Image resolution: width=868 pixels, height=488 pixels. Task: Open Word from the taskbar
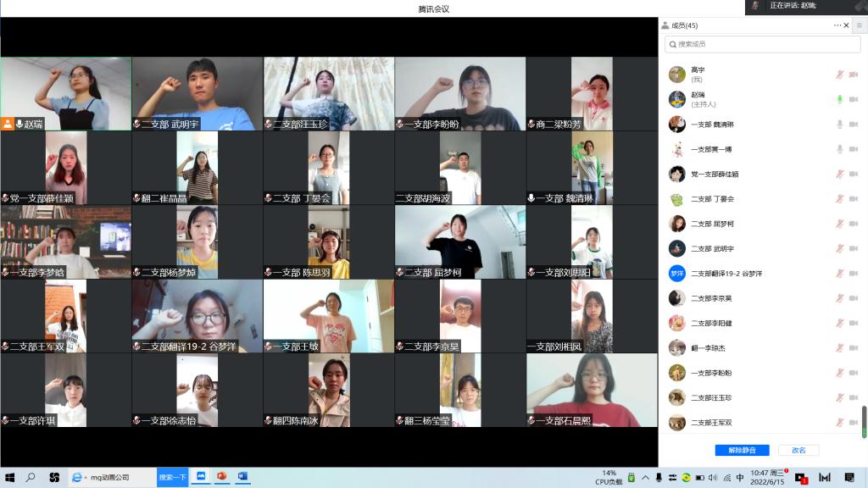click(242, 477)
